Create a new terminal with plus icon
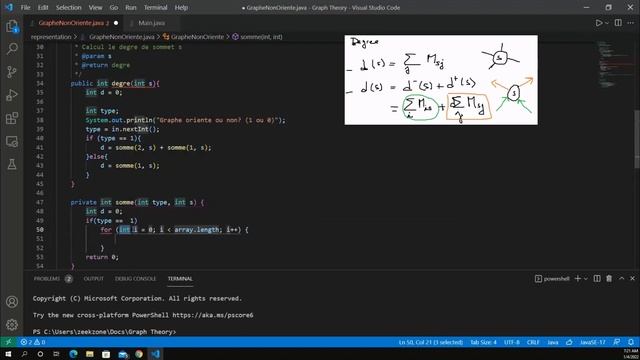Viewport: 640px width, 360px height. pos(578,278)
